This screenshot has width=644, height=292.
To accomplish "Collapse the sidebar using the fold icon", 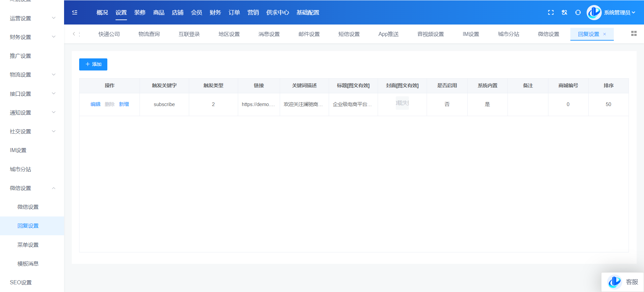I will point(75,12).
